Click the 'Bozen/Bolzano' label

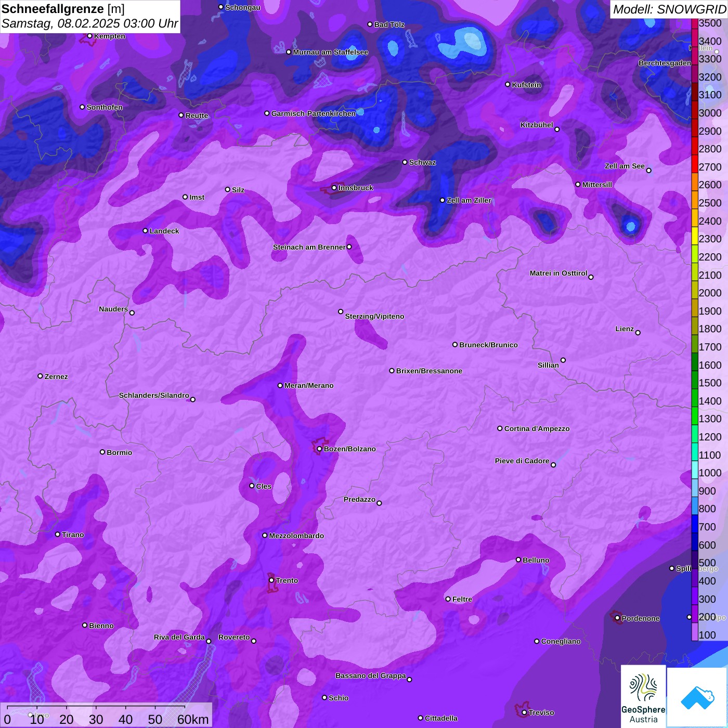tap(350, 449)
